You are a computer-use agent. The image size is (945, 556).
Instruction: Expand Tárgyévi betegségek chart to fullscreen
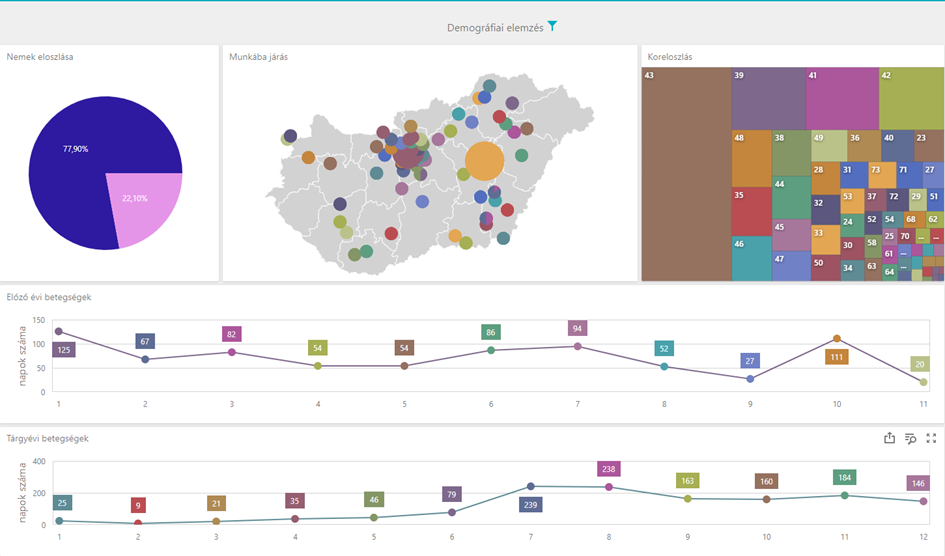pos(931,439)
